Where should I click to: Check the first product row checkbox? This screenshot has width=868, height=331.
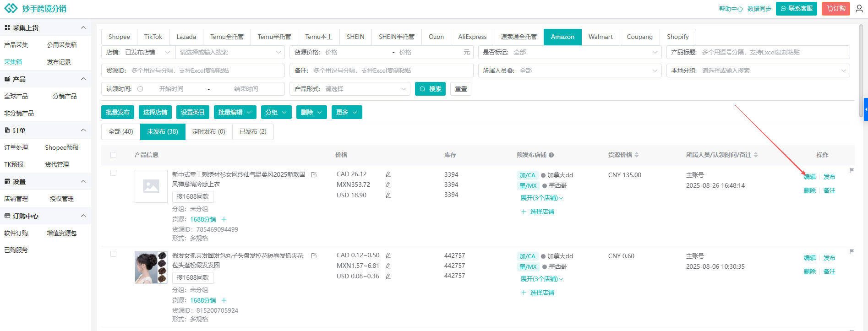point(114,173)
